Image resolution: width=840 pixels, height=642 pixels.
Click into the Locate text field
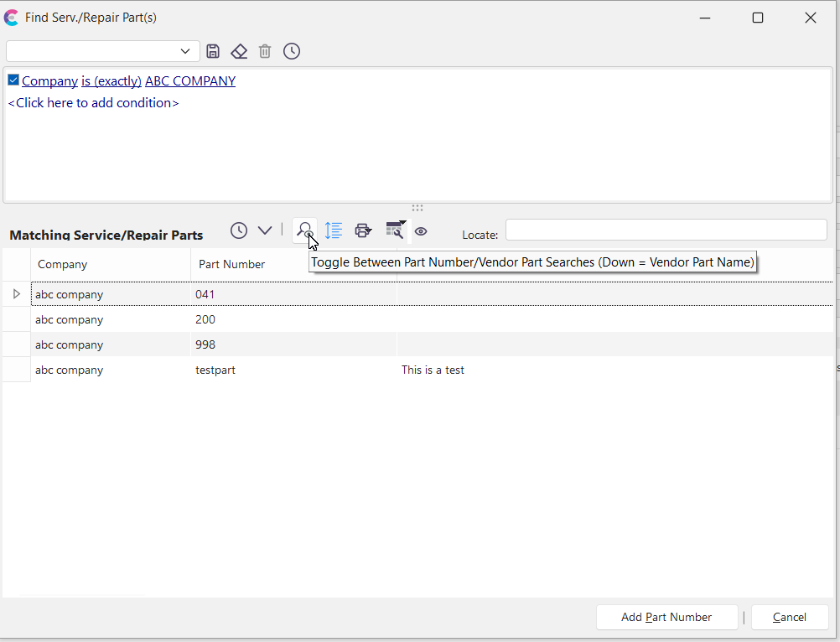666,230
